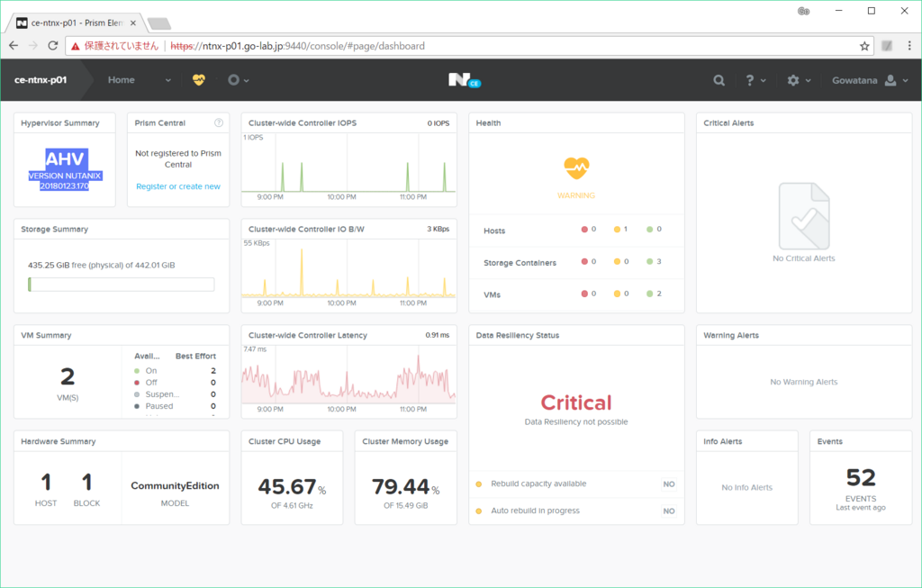Viewport: 922px width, 588px height.
Task: Close the ce-ntnx-p01 browser tab
Action: click(133, 23)
